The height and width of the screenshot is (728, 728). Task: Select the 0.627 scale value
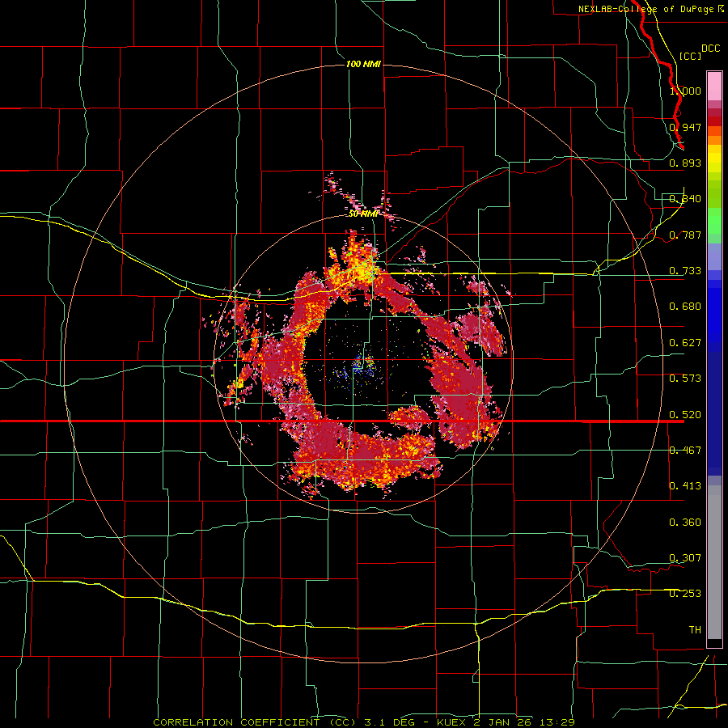pos(685,343)
